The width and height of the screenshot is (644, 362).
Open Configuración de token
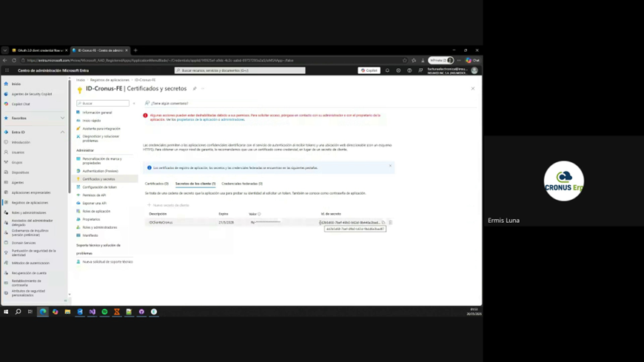pyautogui.click(x=99, y=187)
